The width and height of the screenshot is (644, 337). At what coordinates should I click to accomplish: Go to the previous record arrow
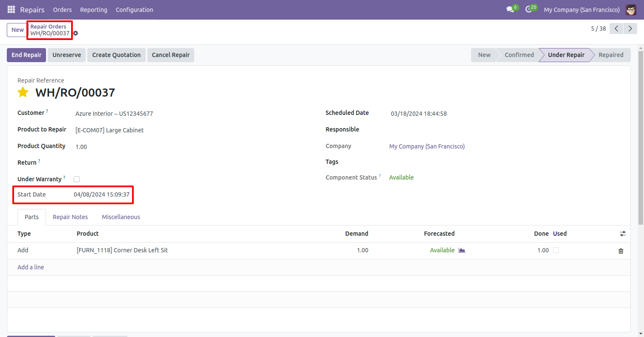click(x=616, y=29)
